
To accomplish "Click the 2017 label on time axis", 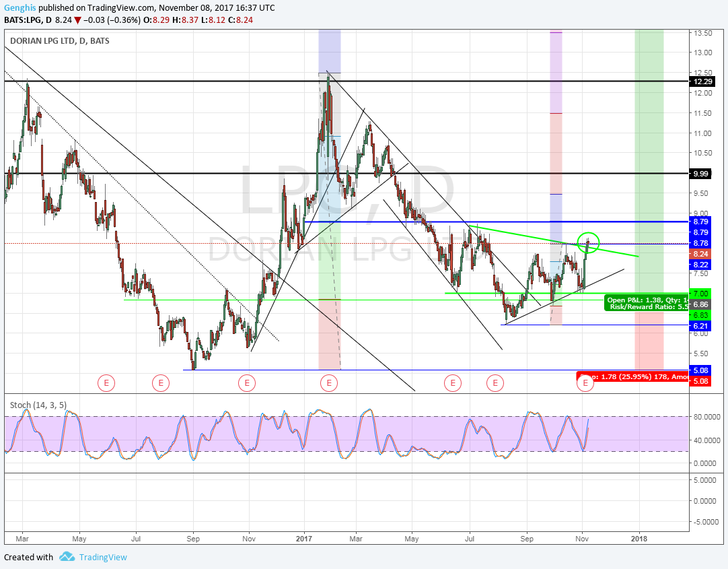I will (303, 539).
